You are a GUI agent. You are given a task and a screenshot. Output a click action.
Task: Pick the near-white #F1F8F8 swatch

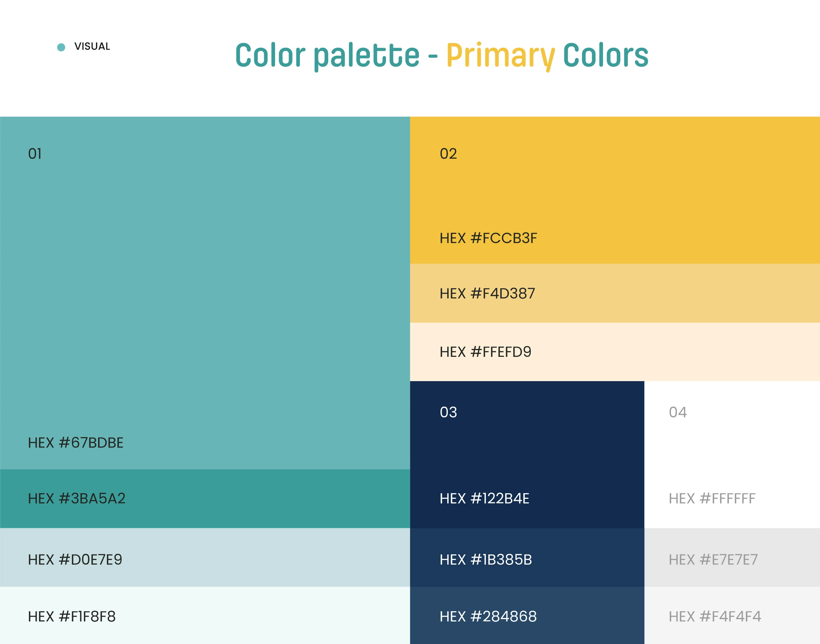(x=205, y=615)
